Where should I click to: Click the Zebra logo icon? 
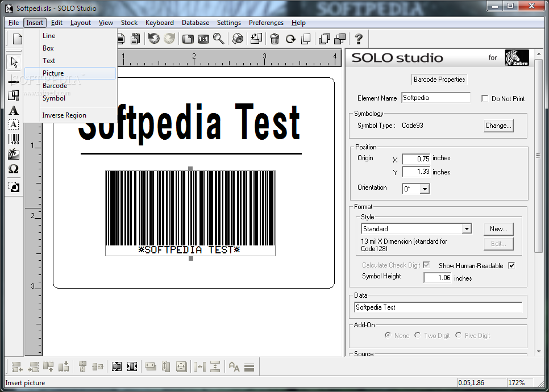(517, 58)
